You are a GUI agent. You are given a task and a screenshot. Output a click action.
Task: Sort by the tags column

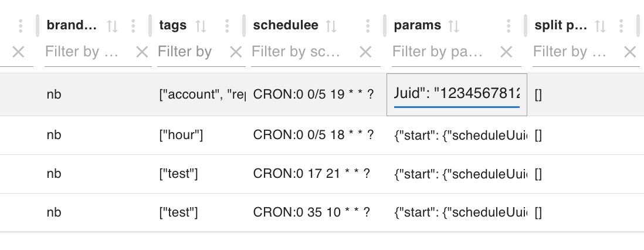pos(201,26)
